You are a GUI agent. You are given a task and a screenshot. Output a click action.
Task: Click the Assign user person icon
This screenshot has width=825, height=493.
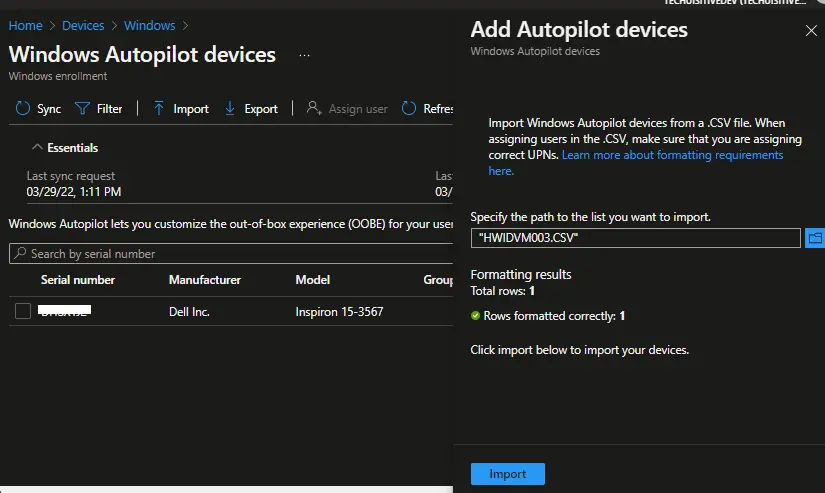(314, 108)
